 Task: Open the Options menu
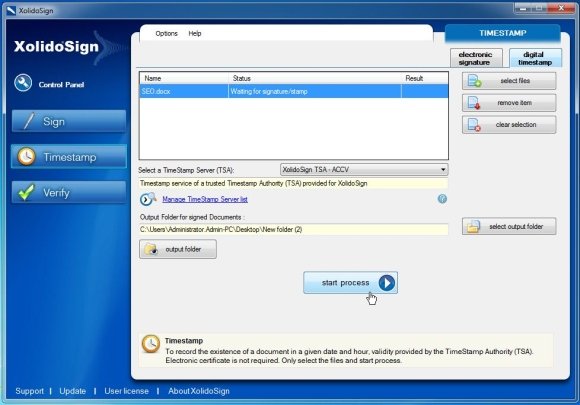pos(166,34)
